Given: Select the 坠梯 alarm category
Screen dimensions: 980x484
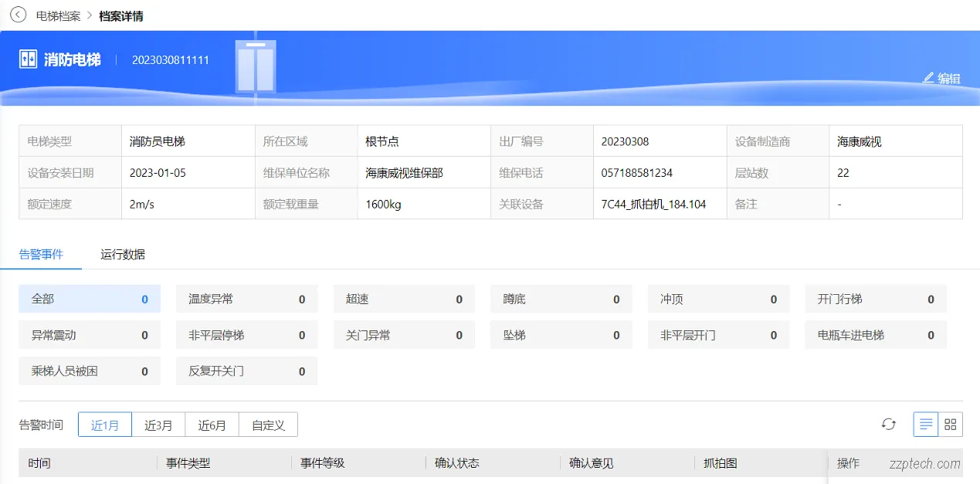Looking at the screenshot, I should [561, 334].
